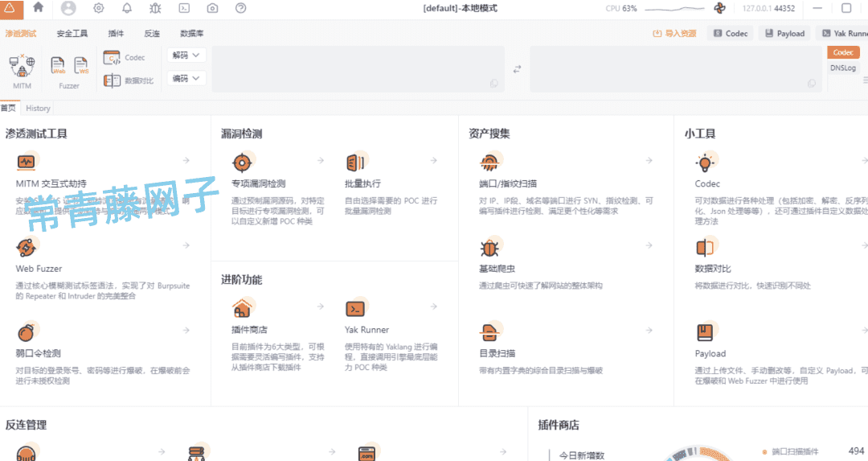This screenshot has width=868, height=461.
Task: Click the swap arrows between codec boxes
Action: pyautogui.click(x=517, y=69)
